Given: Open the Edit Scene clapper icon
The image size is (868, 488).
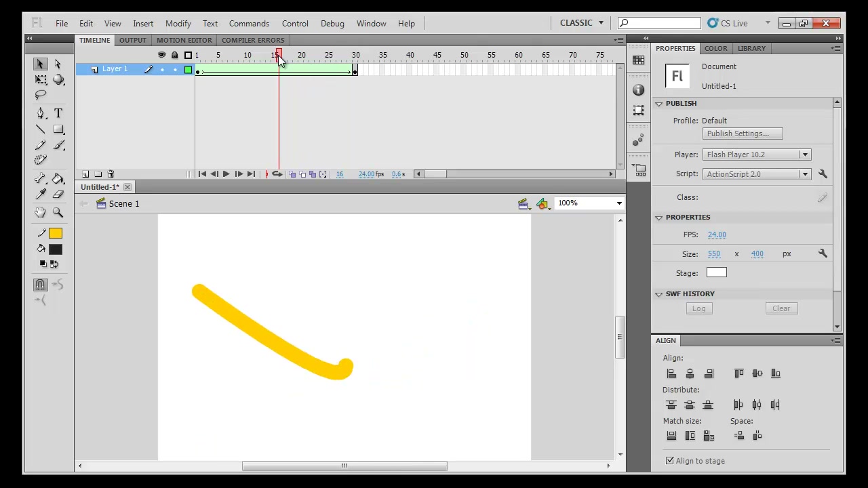Looking at the screenshot, I should point(523,203).
